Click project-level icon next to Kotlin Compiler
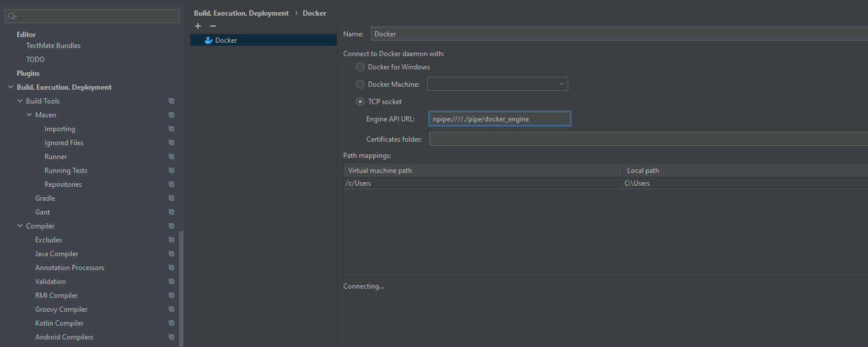 click(x=171, y=323)
